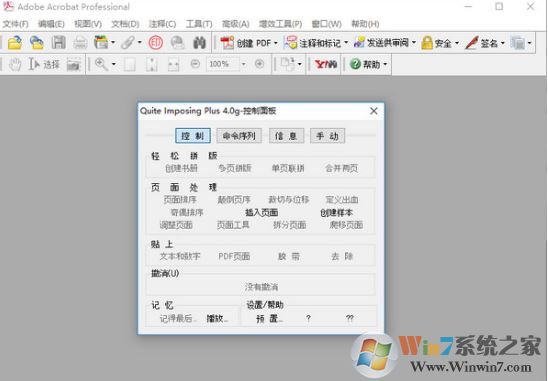Click the 裁切与位移 option
The height and width of the screenshot is (381, 548).
pyautogui.click(x=289, y=200)
